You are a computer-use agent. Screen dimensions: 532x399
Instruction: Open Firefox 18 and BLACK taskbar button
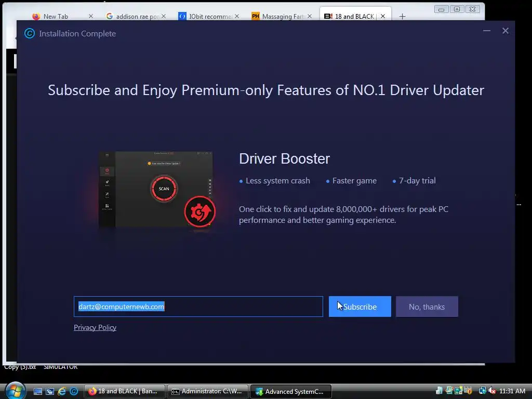click(x=124, y=392)
